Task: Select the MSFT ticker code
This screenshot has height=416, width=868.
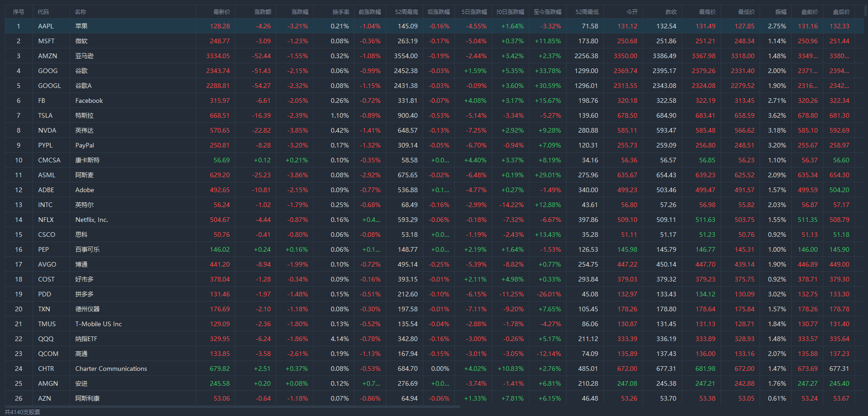Action: pos(46,41)
